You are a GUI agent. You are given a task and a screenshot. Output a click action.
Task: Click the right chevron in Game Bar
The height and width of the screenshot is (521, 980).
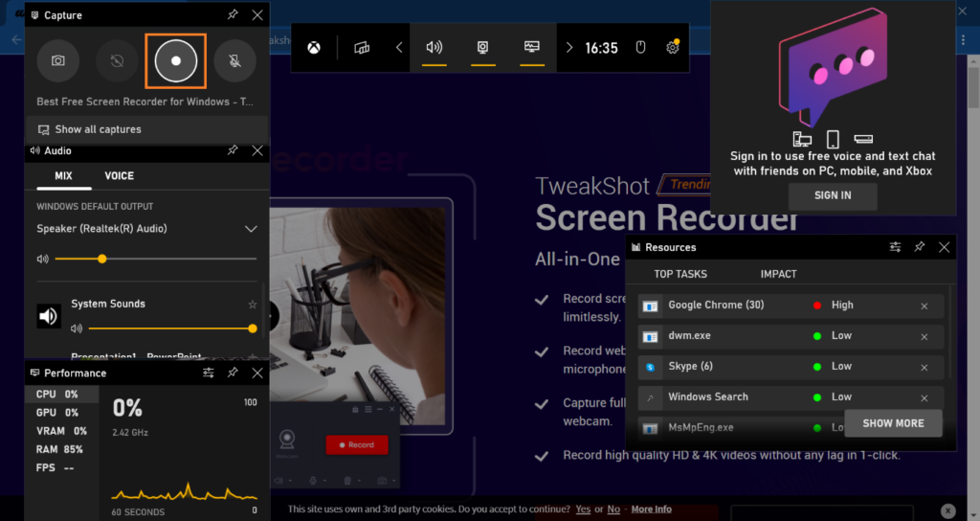[x=568, y=48]
